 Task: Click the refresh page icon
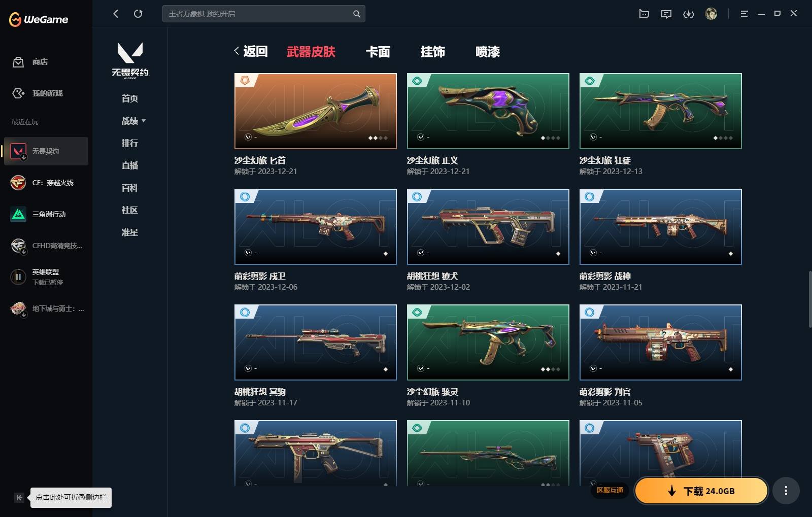pyautogui.click(x=138, y=14)
